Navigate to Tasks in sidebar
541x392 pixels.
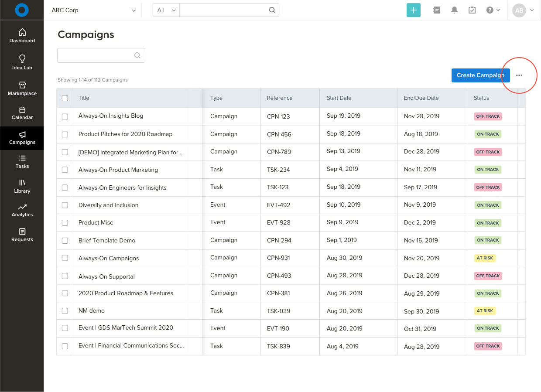pyautogui.click(x=22, y=161)
